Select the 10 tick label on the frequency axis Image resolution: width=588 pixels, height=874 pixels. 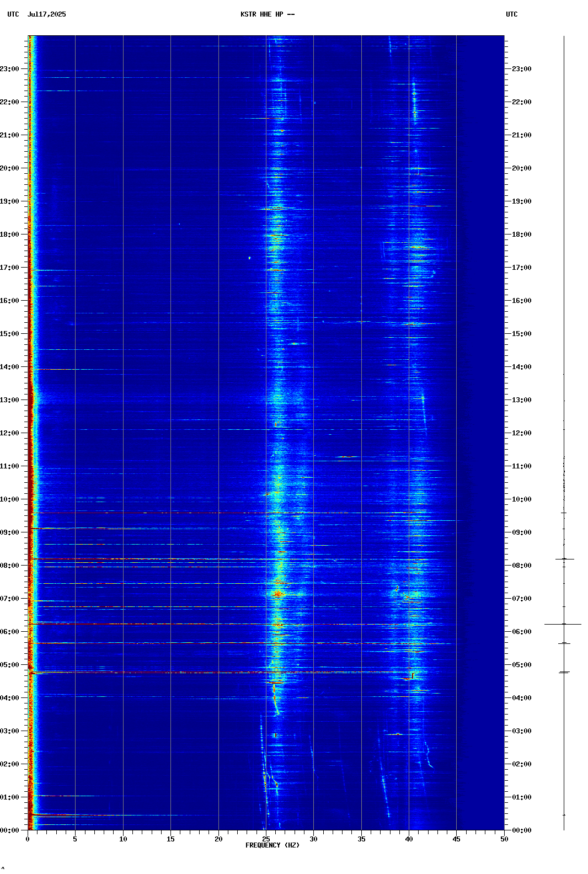point(123,839)
